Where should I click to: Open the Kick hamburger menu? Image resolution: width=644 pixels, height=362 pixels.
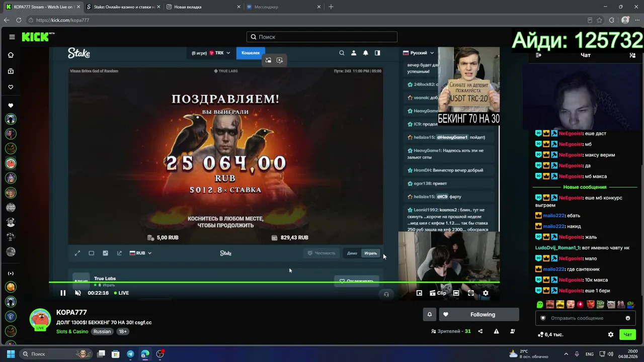point(12,37)
